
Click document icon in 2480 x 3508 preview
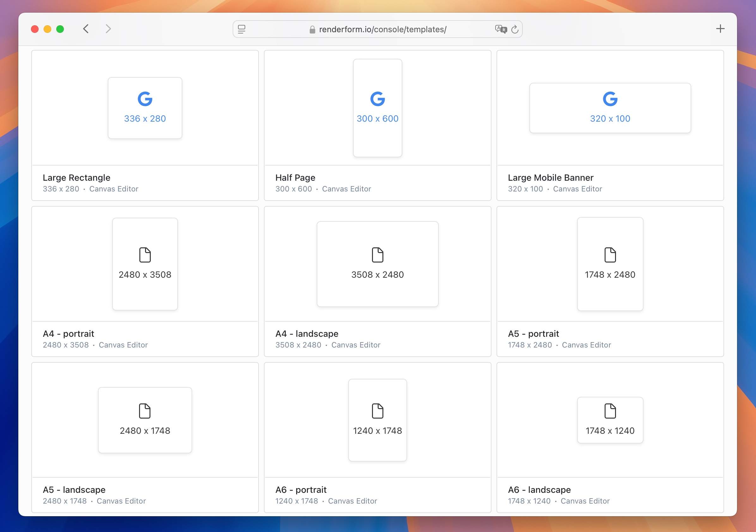145,255
